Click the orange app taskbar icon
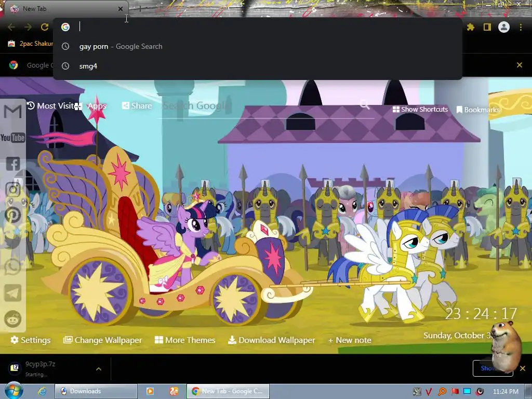 [174, 391]
